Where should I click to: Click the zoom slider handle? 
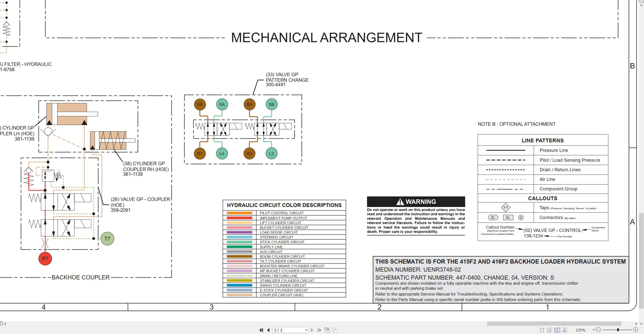(618, 330)
